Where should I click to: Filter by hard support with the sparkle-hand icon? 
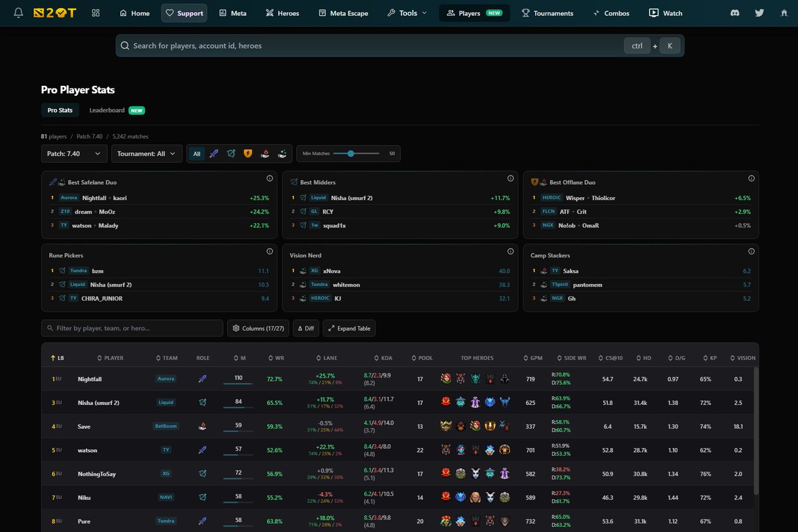point(282,154)
